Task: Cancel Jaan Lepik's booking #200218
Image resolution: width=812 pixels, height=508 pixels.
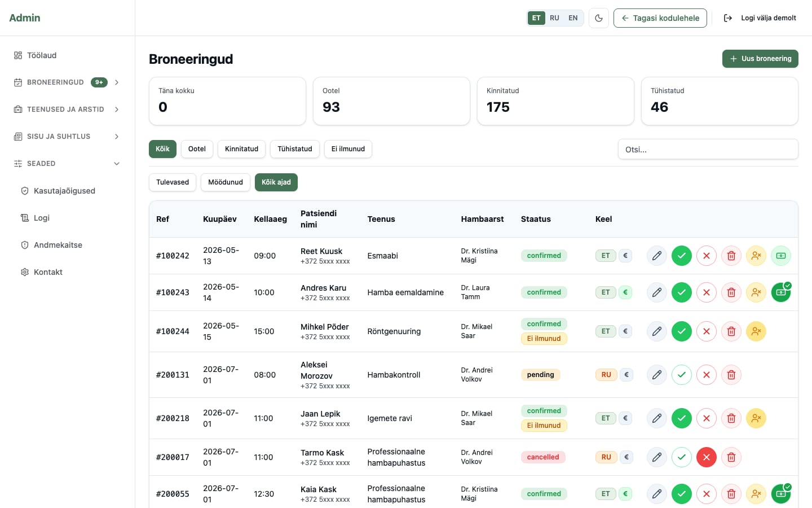Action: coord(707,418)
